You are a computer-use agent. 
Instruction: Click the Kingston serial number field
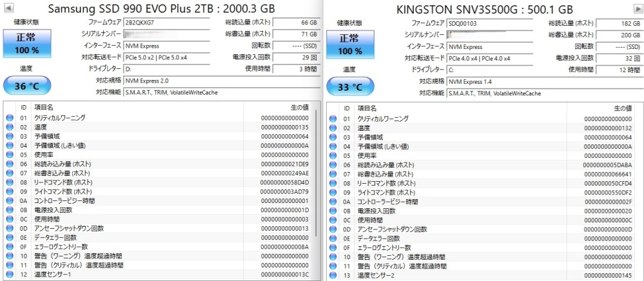click(489, 35)
